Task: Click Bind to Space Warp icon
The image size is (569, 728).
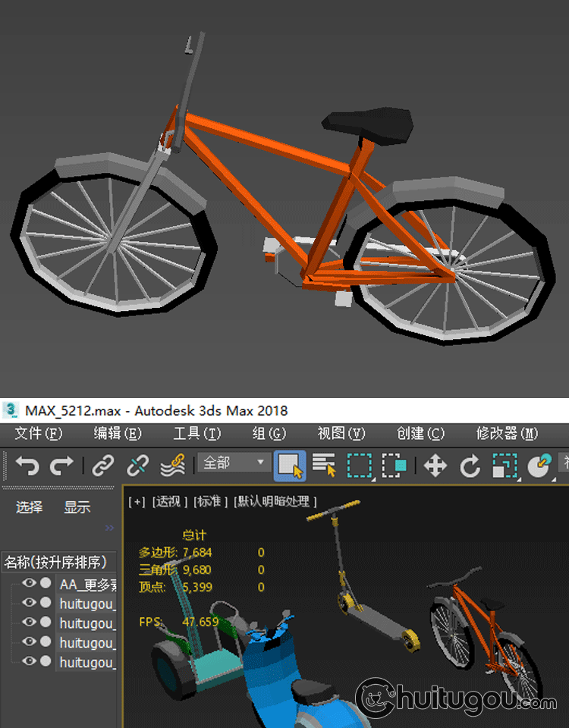Action: [x=174, y=465]
